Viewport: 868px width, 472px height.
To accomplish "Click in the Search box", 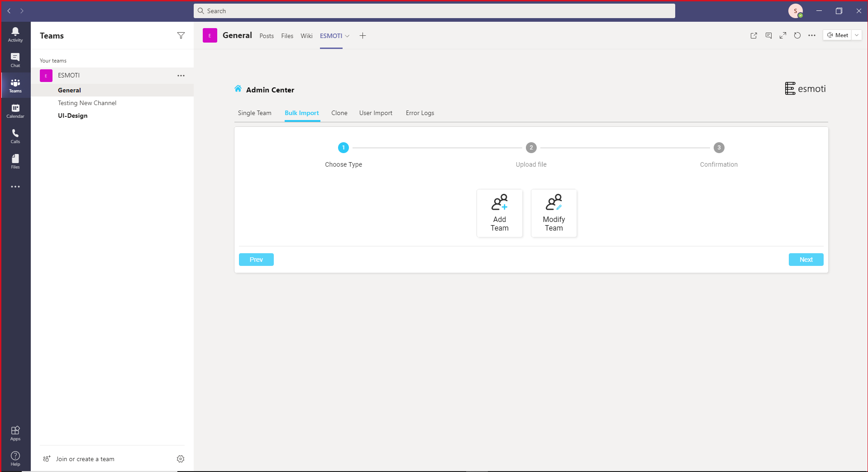I will pos(434,11).
